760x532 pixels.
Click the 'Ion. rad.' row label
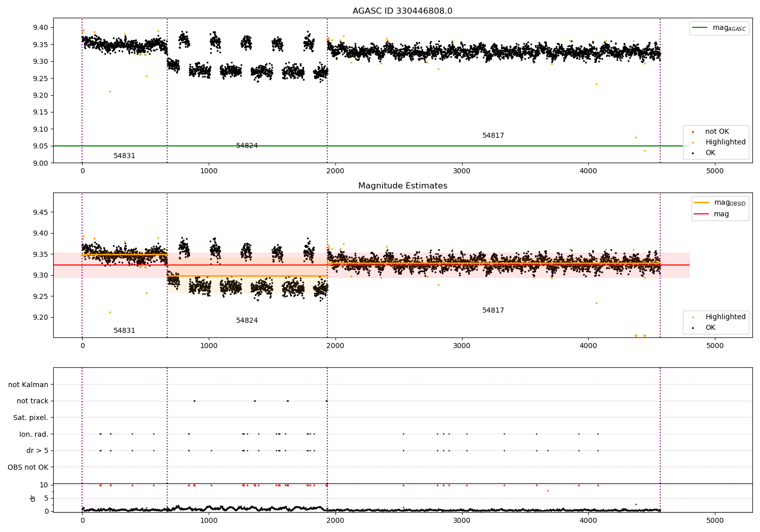[34, 434]
